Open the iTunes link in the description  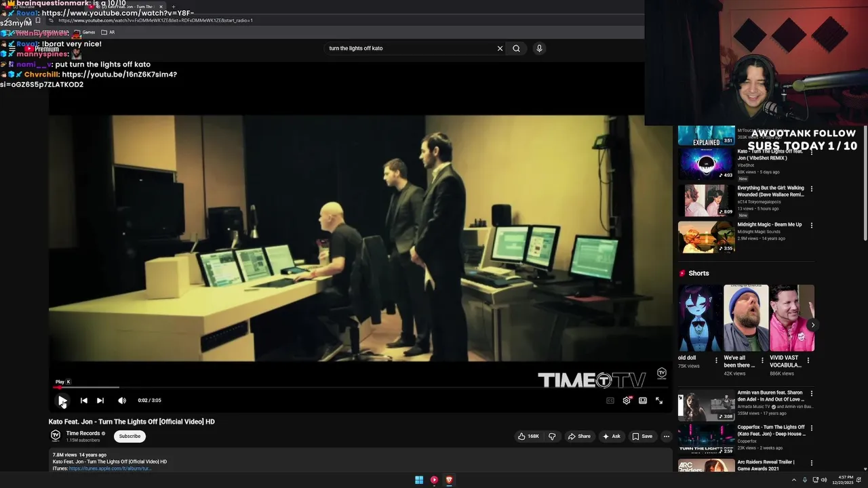coord(110,468)
